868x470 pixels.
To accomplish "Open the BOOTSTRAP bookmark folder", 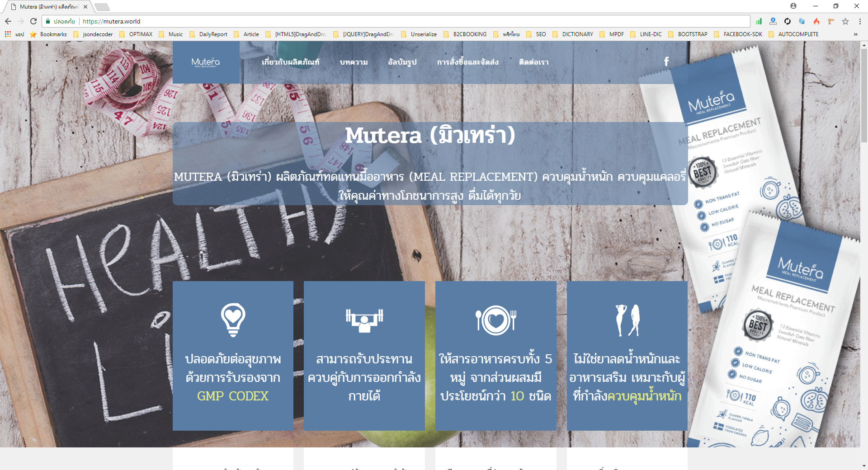I will click(x=688, y=34).
